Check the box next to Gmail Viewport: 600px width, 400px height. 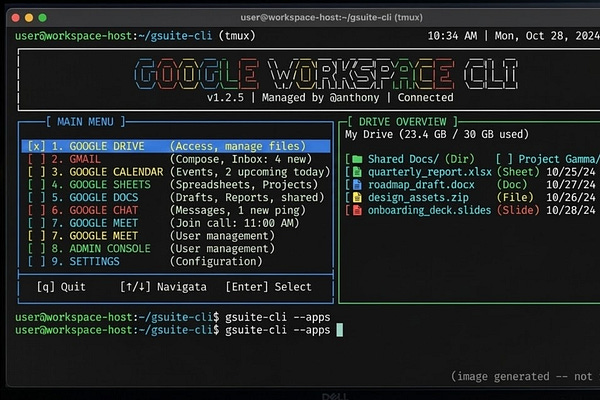(36, 159)
